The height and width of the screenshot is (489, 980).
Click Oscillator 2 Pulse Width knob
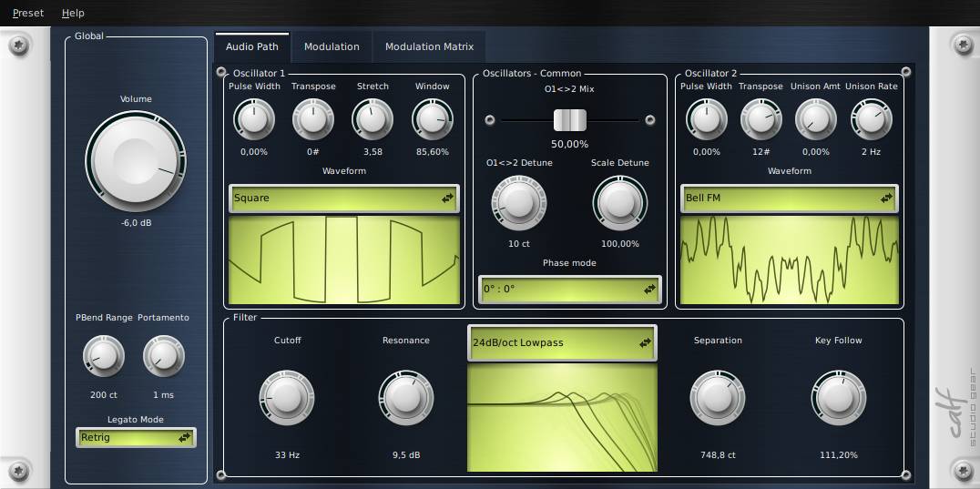pyautogui.click(x=706, y=119)
